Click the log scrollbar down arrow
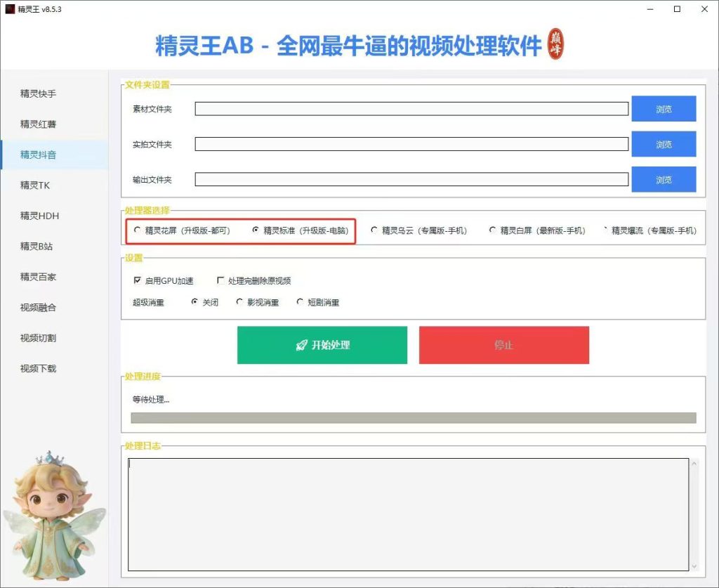The image size is (719, 588). (x=694, y=566)
